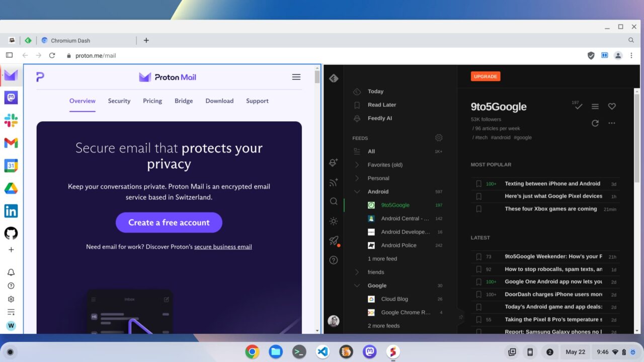
Task: Click the Proton Mail page scrollbar
Action: pos(317,77)
